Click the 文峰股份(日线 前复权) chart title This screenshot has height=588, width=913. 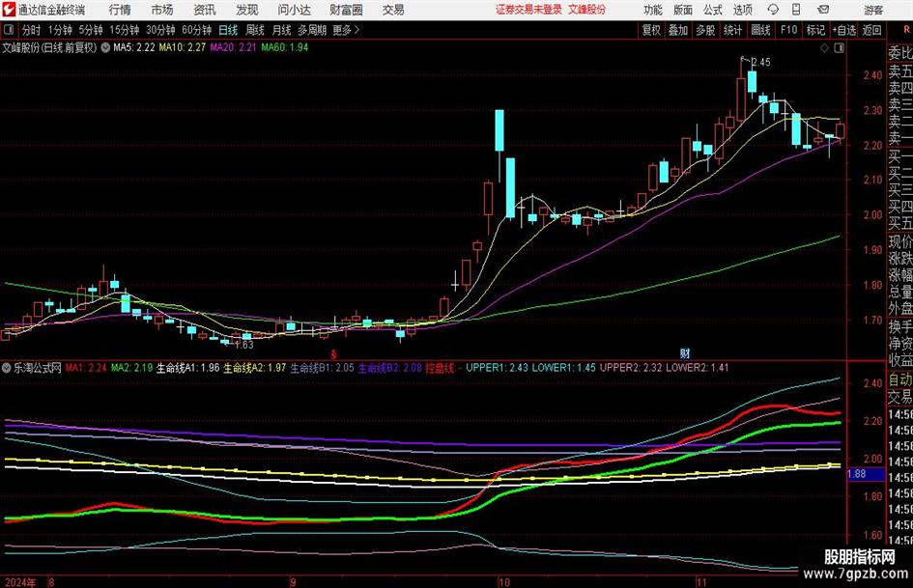coord(49,47)
